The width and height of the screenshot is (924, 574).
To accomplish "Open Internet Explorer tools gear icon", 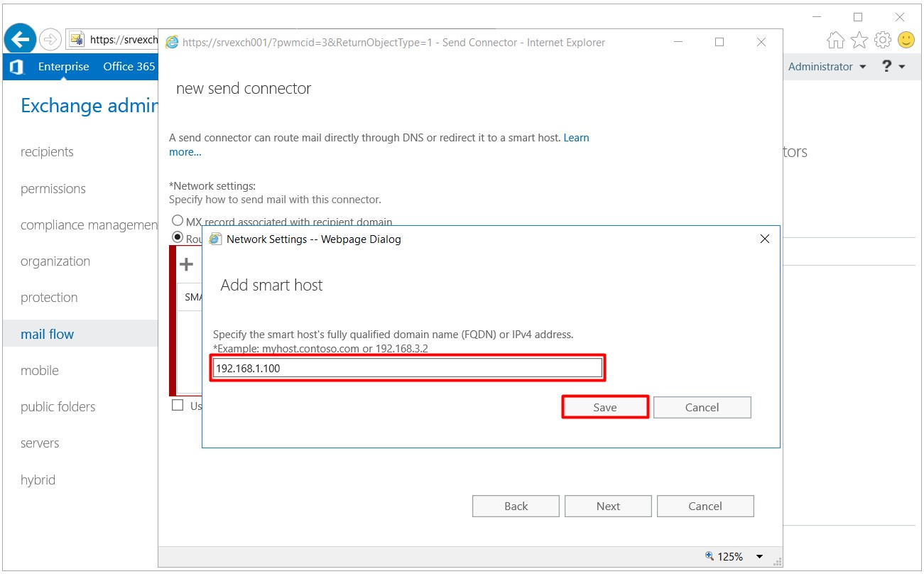I will (x=883, y=40).
